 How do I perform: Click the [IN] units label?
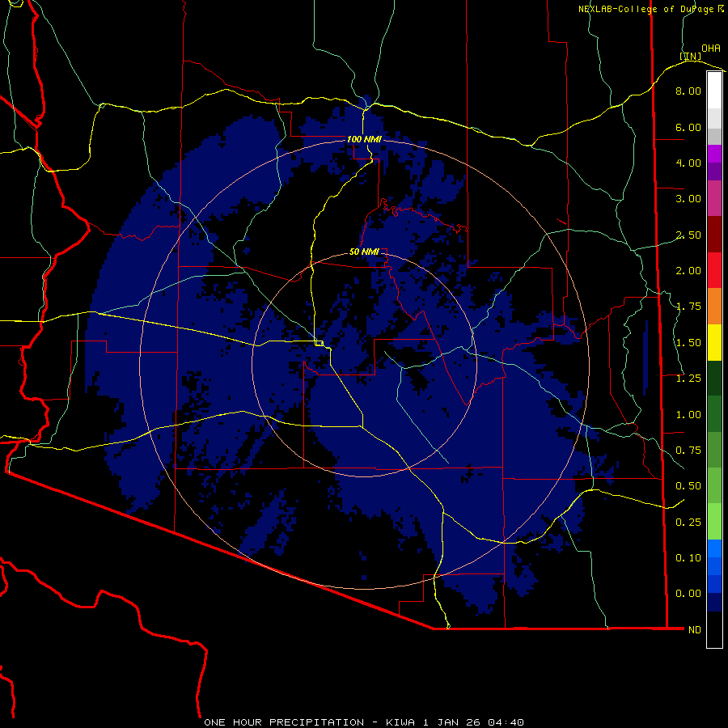[691, 56]
